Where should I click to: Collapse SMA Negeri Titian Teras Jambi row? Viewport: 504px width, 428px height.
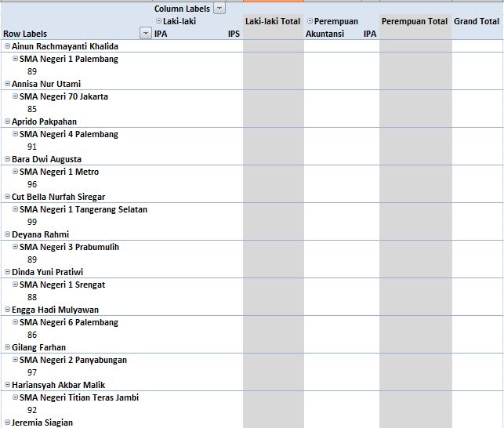[15, 397]
